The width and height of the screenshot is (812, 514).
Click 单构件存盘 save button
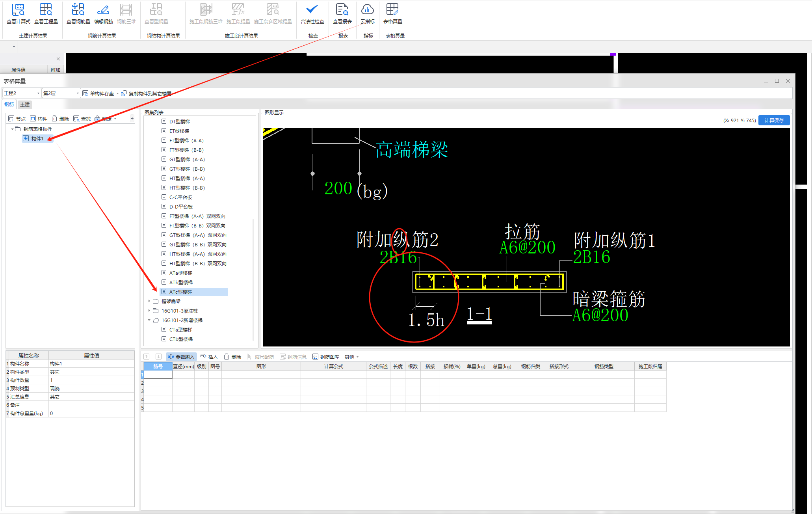pyautogui.click(x=98, y=93)
